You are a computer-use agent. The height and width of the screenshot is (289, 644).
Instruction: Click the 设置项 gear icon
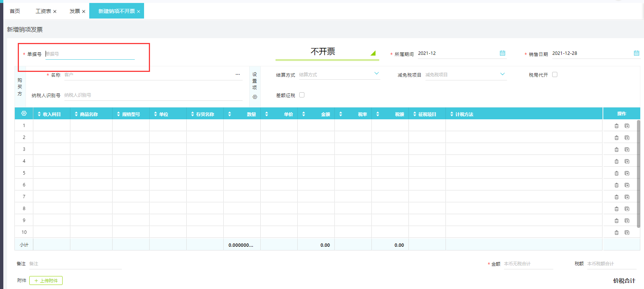[x=255, y=97]
